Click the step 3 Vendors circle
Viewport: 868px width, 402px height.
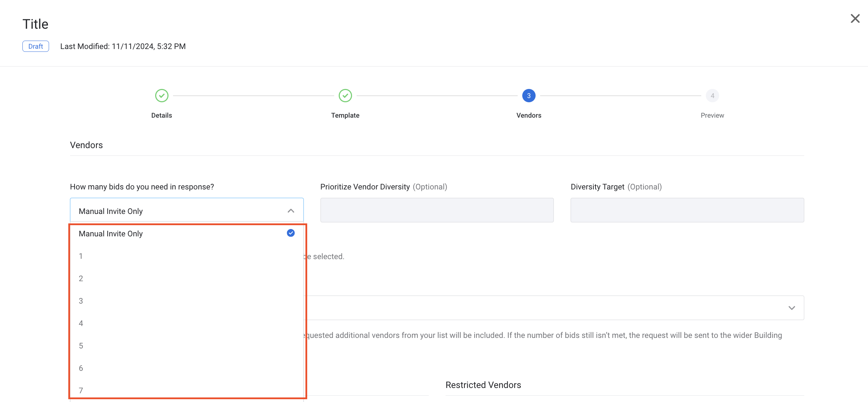(529, 96)
